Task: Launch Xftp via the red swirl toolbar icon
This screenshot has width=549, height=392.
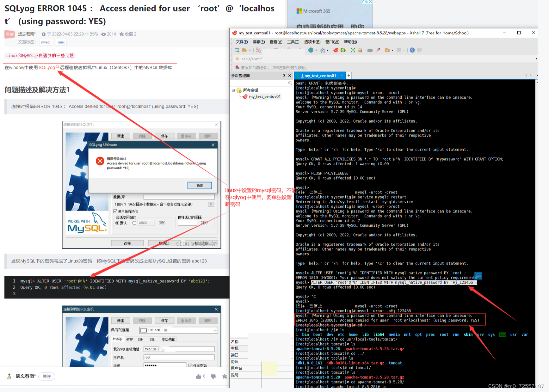Action: [x=336, y=50]
